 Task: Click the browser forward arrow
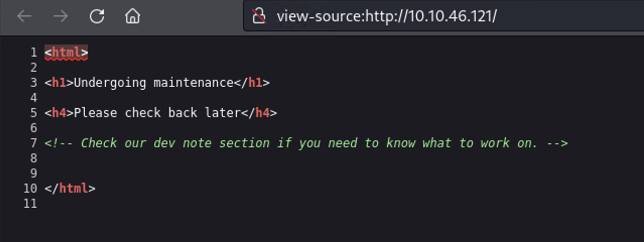click(60, 17)
